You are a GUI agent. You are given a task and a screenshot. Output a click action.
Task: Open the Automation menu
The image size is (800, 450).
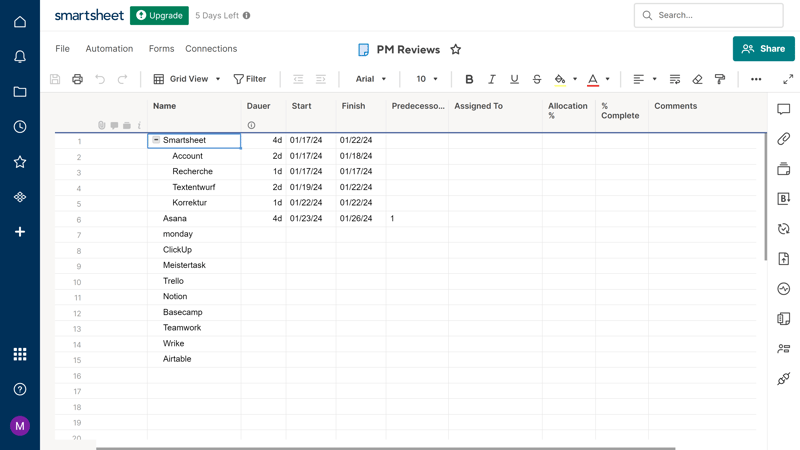109,49
